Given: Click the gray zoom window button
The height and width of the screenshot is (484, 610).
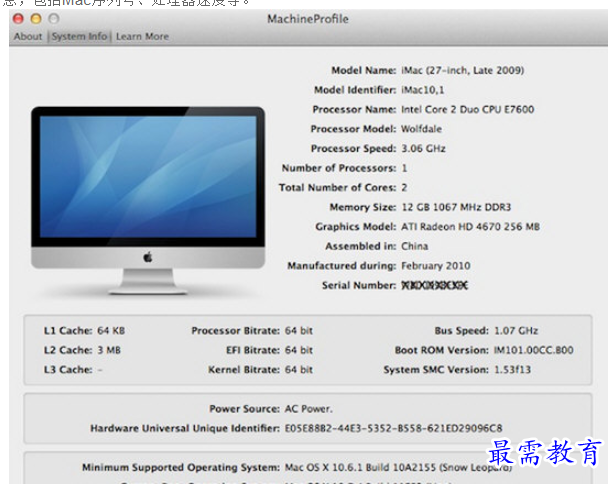Looking at the screenshot, I should (x=54, y=19).
